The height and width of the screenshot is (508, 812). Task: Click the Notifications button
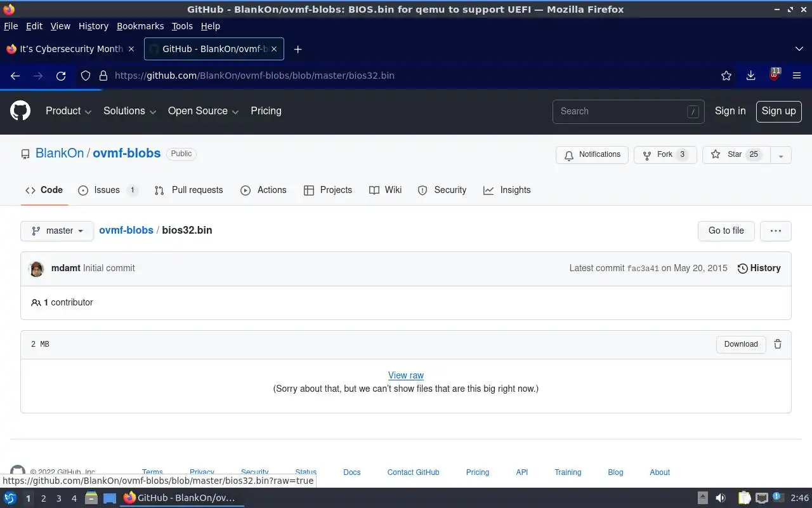592,155
